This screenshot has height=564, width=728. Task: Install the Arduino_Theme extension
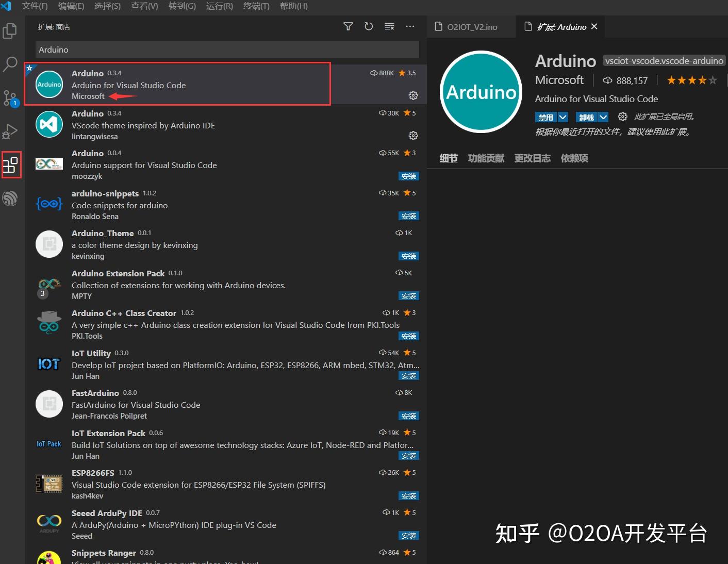409,256
